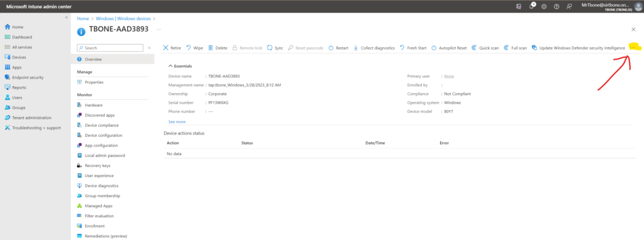The width and height of the screenshot is (644, 240).
Task: Open Endpoint security section
Action: point(24,77)
